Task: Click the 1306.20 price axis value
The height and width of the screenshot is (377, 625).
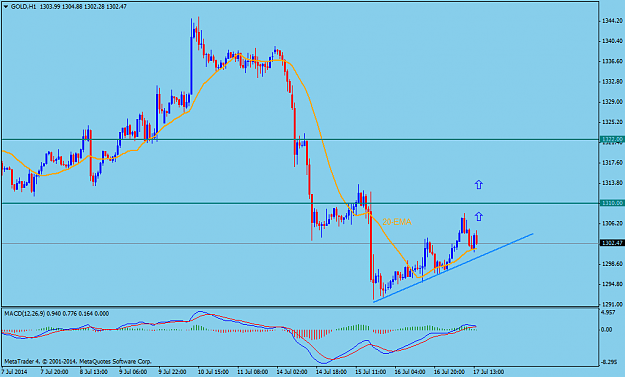Action: coord(613,224)
